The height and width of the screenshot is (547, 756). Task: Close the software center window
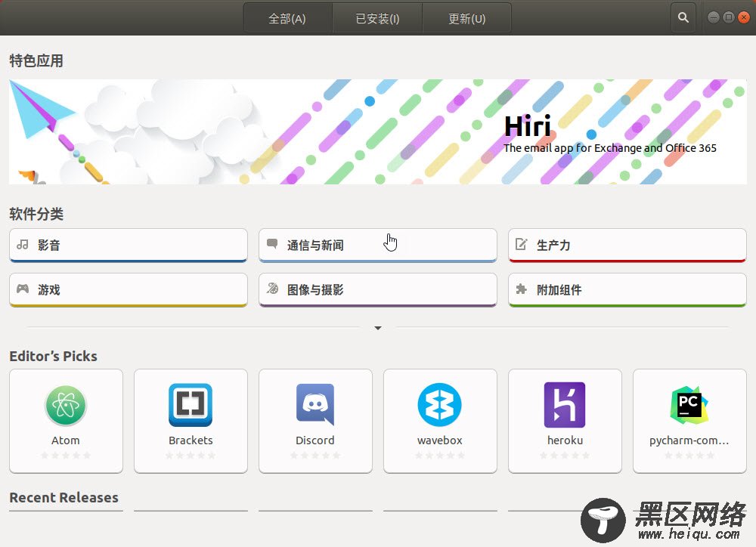pyautogui.click(x=744, y=17)
